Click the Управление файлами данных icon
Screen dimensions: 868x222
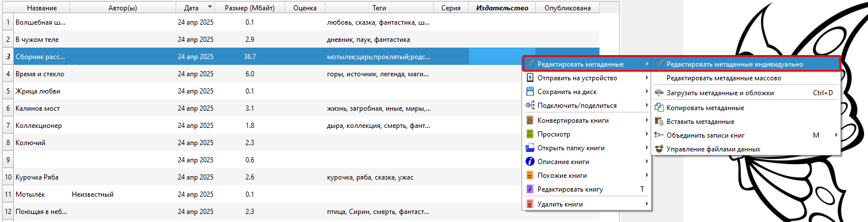point(659,149)
